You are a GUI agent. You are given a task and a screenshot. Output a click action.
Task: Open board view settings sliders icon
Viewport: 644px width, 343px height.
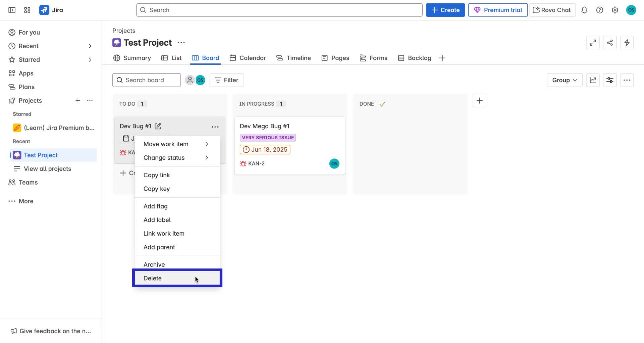tap(610, 80)
